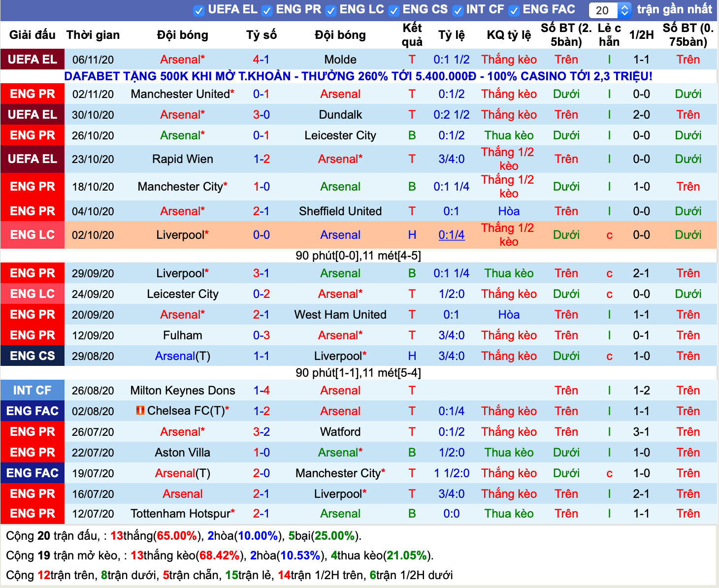
Task: Toggle the ENG LC checkbox filter
Action: click(331, 10)
